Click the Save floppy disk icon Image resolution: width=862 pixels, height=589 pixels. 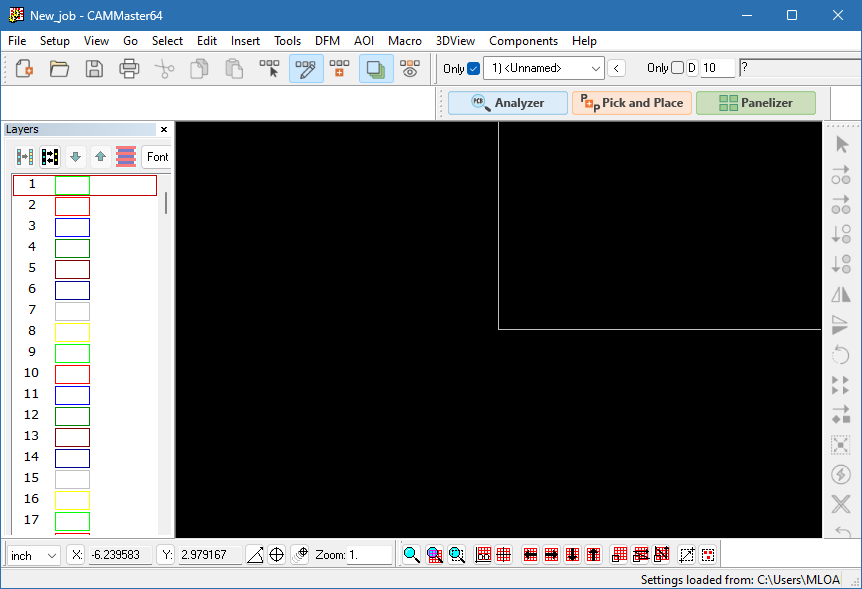point(94,69)
